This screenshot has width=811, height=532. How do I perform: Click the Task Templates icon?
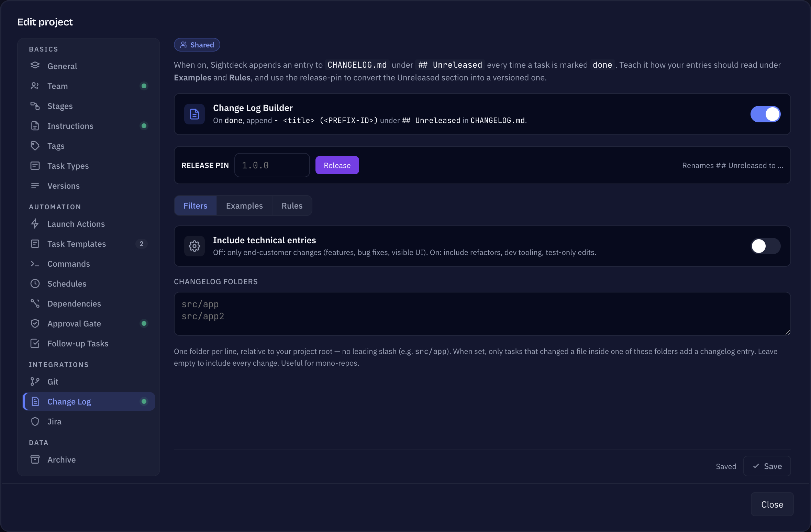click(35, 244)
